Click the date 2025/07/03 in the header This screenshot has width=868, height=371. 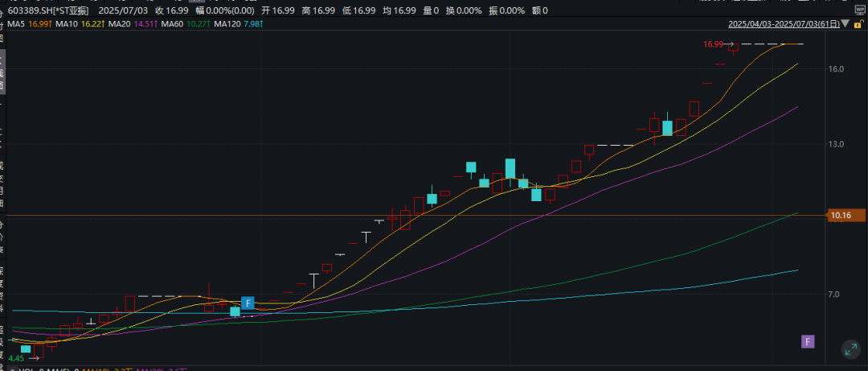[121, 10]
